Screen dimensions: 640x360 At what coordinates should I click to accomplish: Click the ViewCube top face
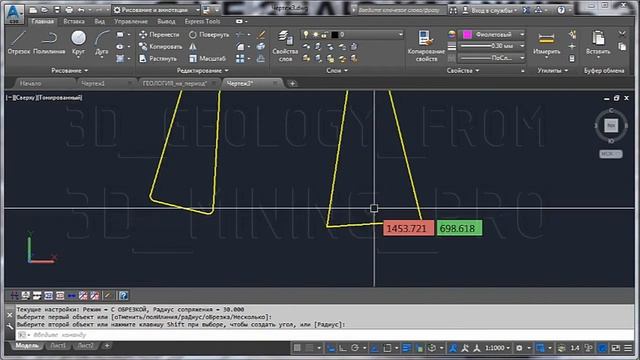[x=611, y=126]
